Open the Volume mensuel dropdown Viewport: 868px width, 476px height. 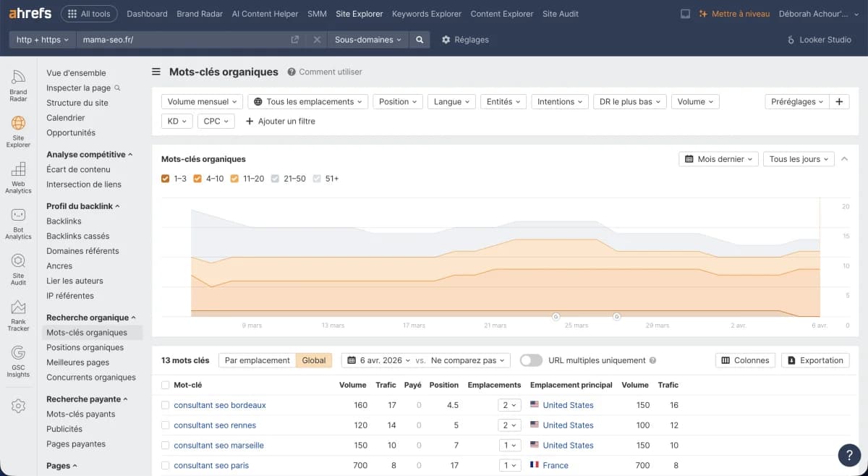tap(202, 101)
